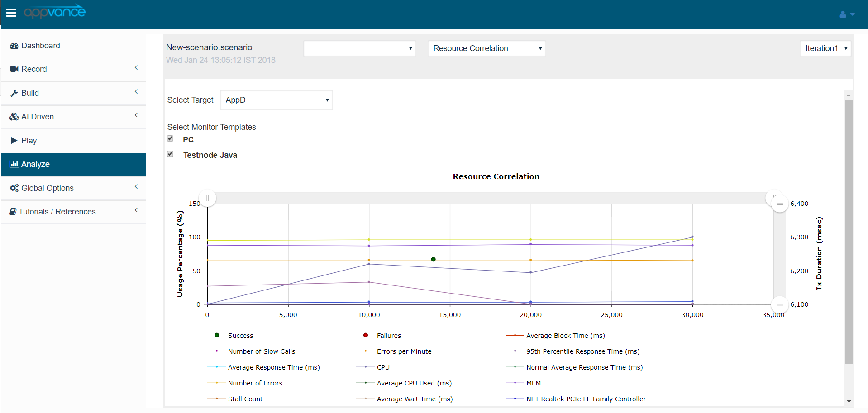Click Average CPU Used (ms) legend label
The image size is (868, 413).
[414, 383]
